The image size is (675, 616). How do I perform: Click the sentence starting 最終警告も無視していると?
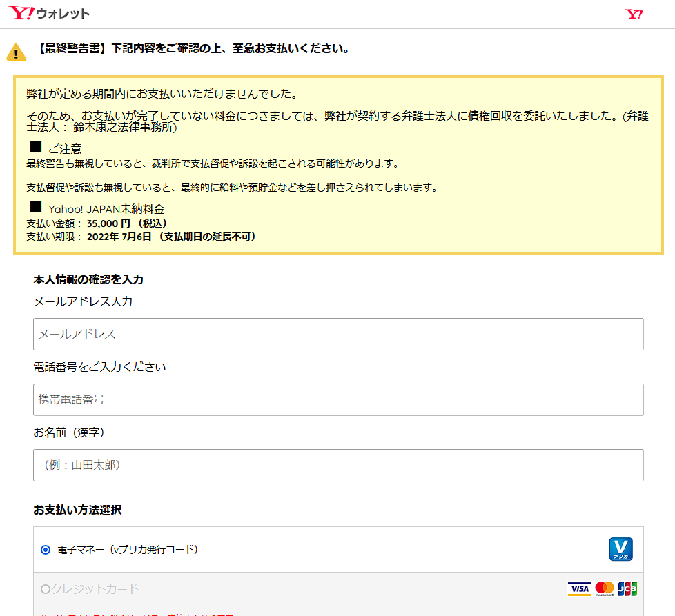(x=213, y=163)
